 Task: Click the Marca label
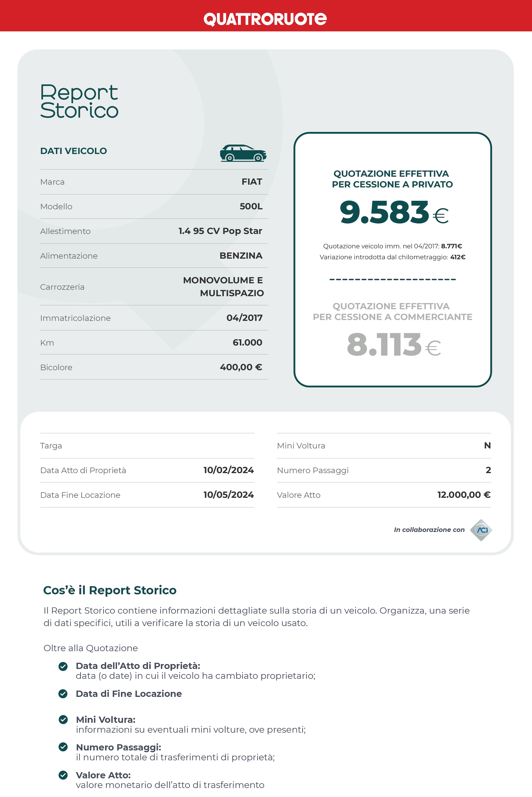(x=52, y=182)
